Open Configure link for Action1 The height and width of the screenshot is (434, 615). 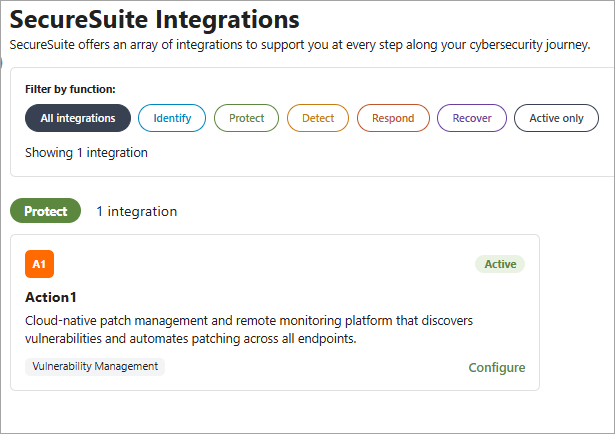[497, 368]
